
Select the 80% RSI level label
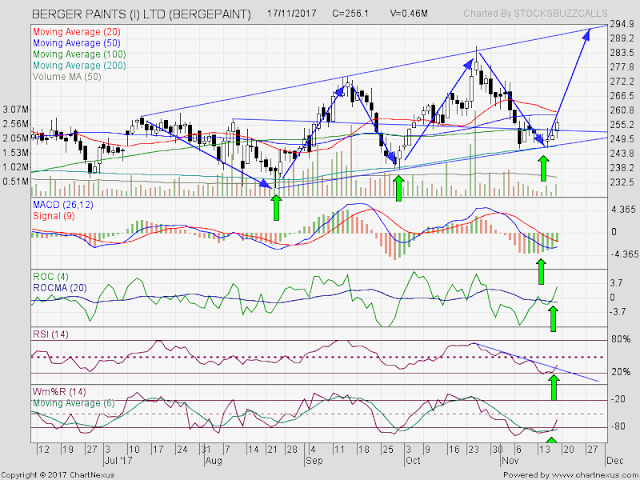point(621,339)
